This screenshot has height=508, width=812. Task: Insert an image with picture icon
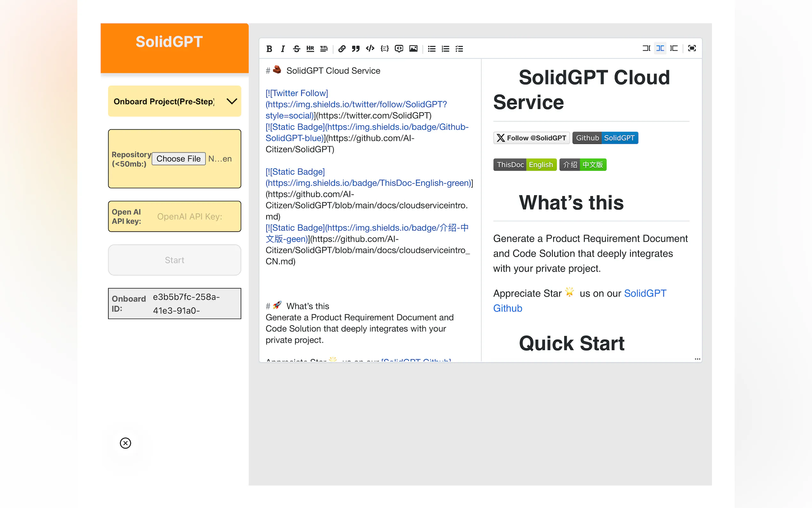click(413, 49)
